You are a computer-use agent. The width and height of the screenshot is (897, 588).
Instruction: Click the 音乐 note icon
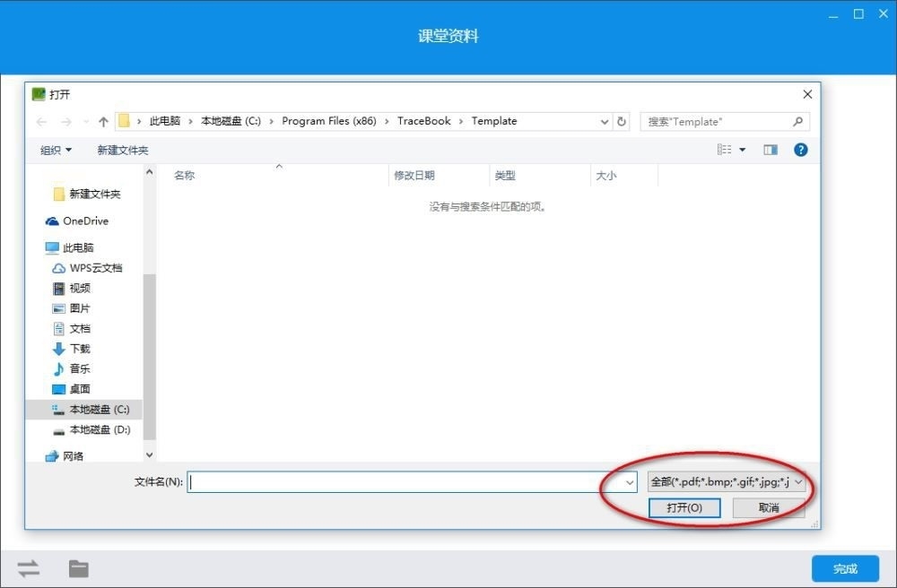pos(58,368)
